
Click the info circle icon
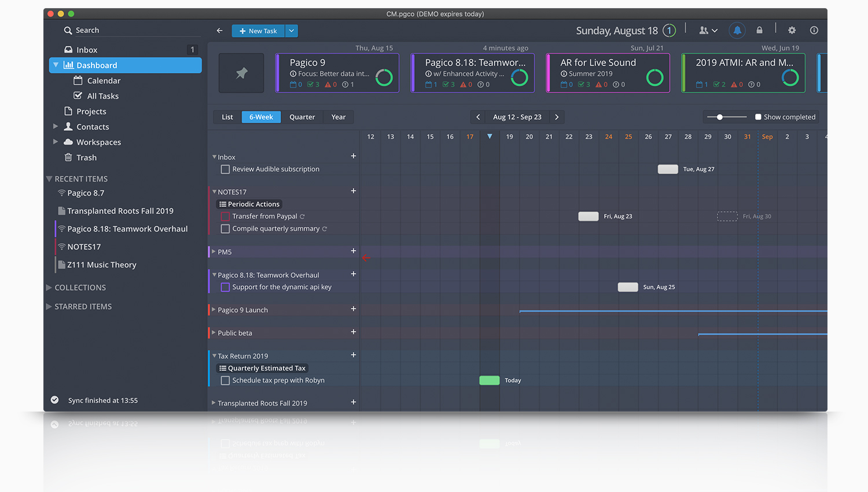point(814,30)
